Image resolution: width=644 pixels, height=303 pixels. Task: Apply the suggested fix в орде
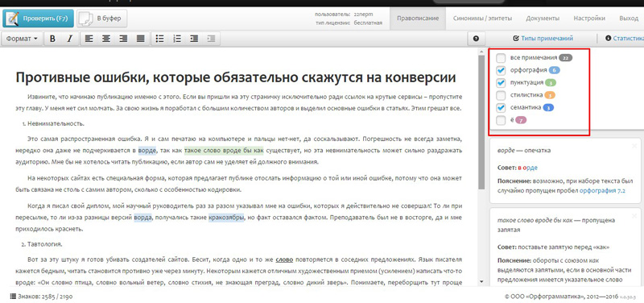coord(527,168)
